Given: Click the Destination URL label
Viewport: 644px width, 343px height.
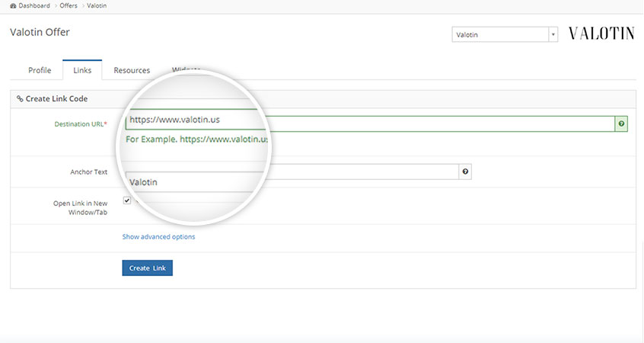Looking at the screenshot, I should (80, 124).
